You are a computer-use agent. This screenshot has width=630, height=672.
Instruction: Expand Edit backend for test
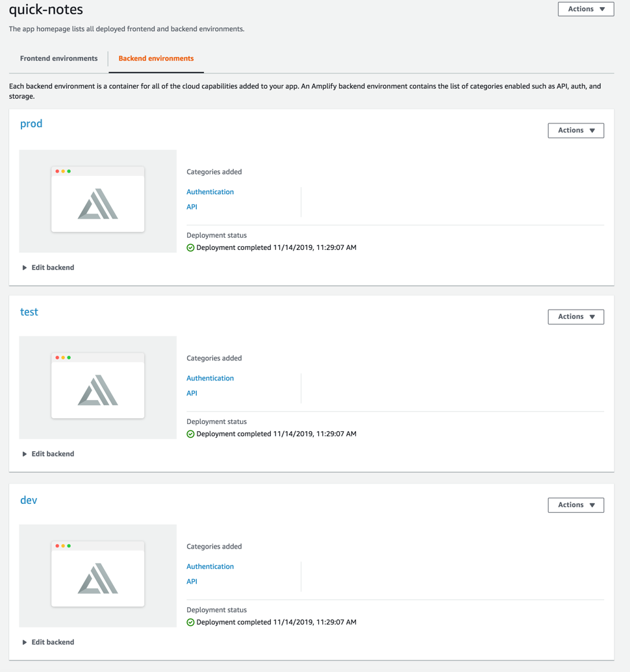[x=47, y=453]
